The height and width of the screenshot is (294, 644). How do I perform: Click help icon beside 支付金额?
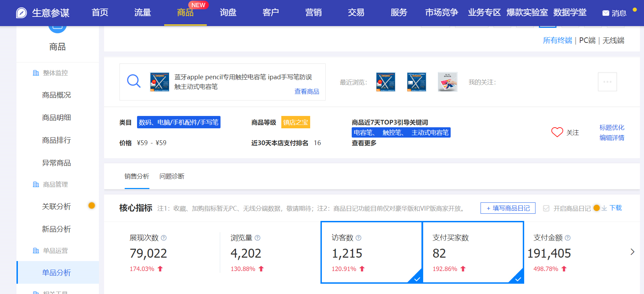[x=568, y=238]
